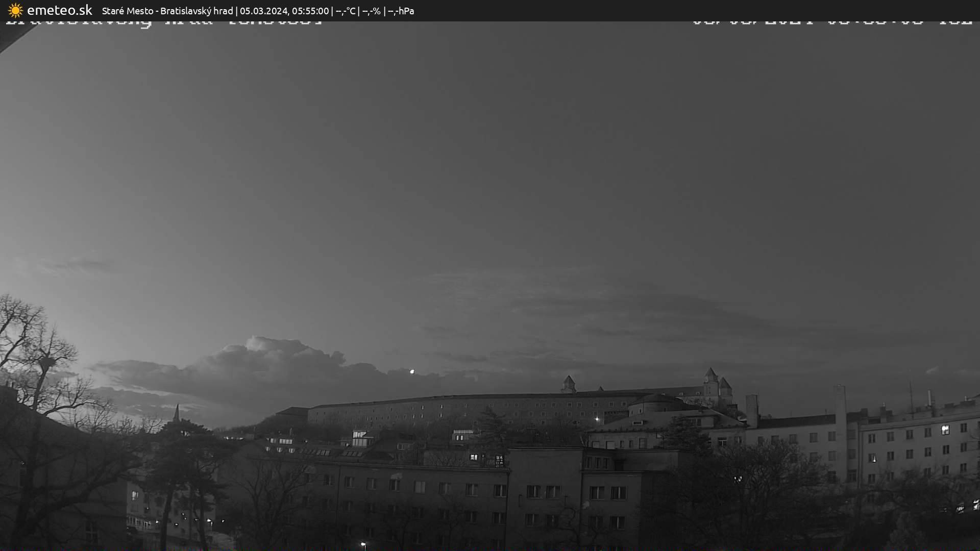Viewport: 980px width, 551px height.
Task: Click the bright street lamp below castle wall
Action: click(597, 419)
